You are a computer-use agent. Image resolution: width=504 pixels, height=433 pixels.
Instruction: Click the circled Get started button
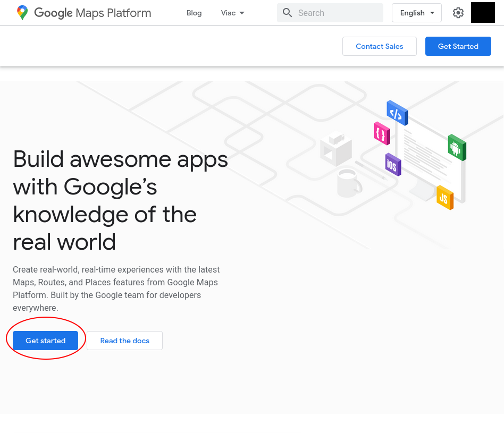pos(46,341)
